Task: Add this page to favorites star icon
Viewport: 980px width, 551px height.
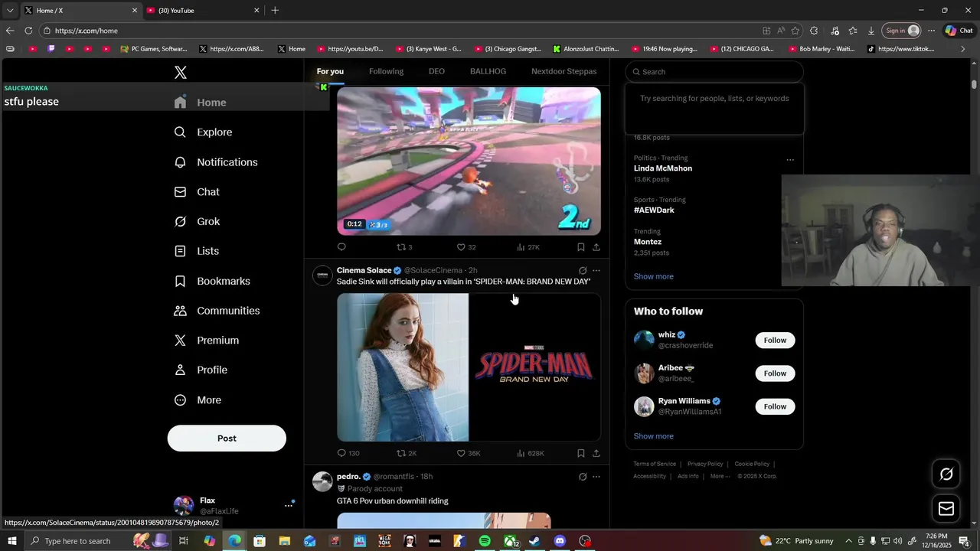Action: click(795, 31)
